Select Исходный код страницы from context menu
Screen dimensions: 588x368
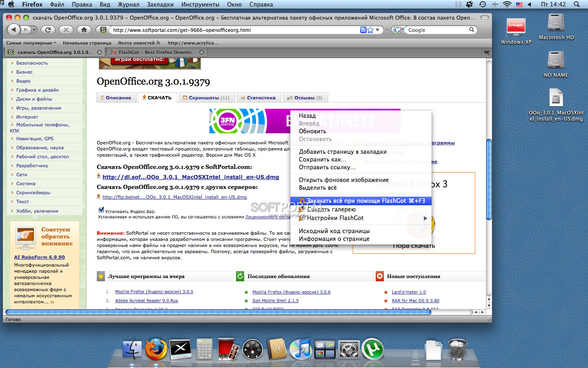(361, 231)
